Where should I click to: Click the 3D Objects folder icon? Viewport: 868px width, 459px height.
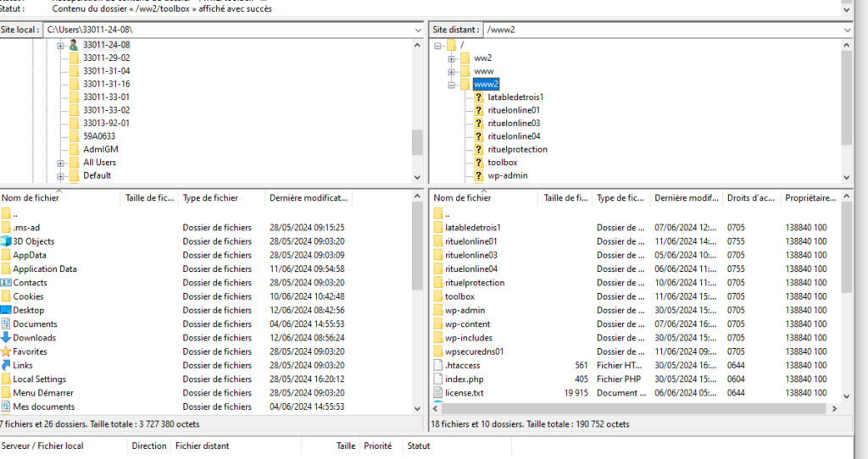[x=6, y=241]
